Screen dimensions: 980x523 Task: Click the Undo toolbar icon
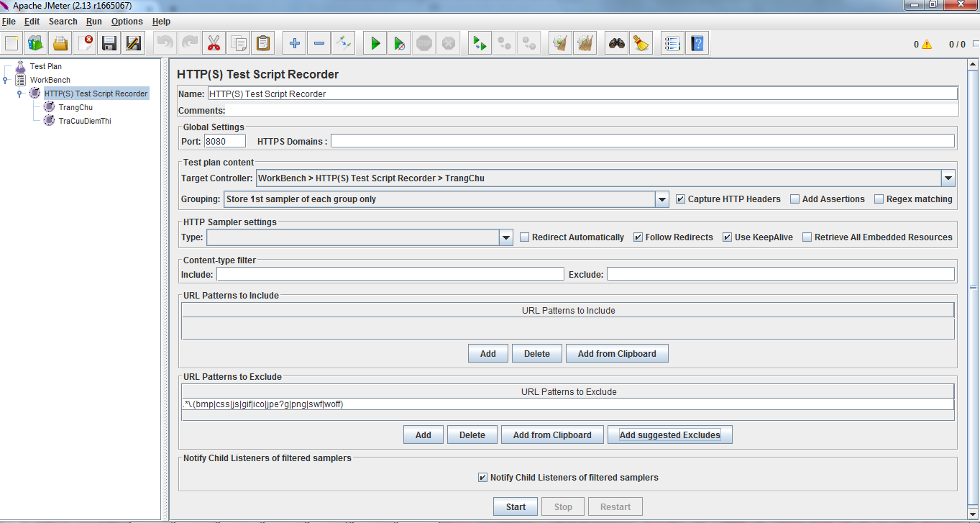165,43
